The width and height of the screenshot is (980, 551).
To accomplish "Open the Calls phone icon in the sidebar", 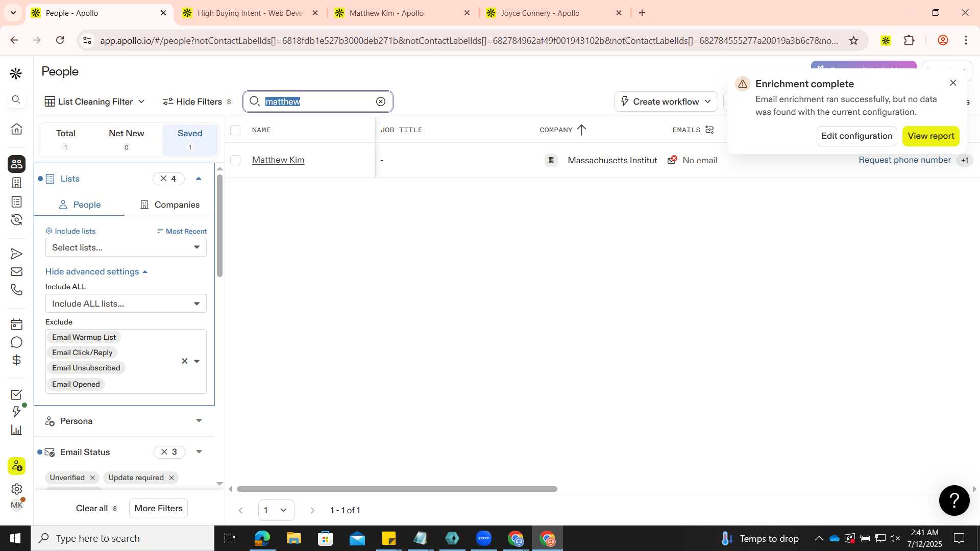I will pyautogui.click(x=16, y=290).
